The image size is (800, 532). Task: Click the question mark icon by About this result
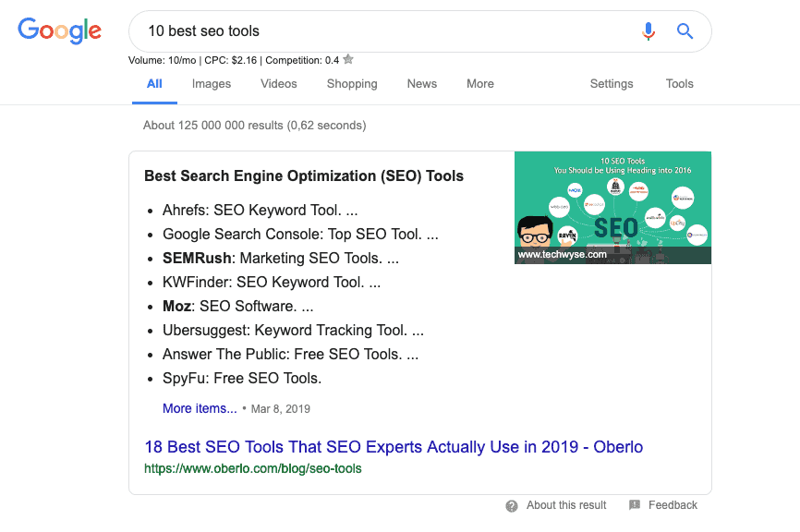pyautogui.click(x=511, y=505)
